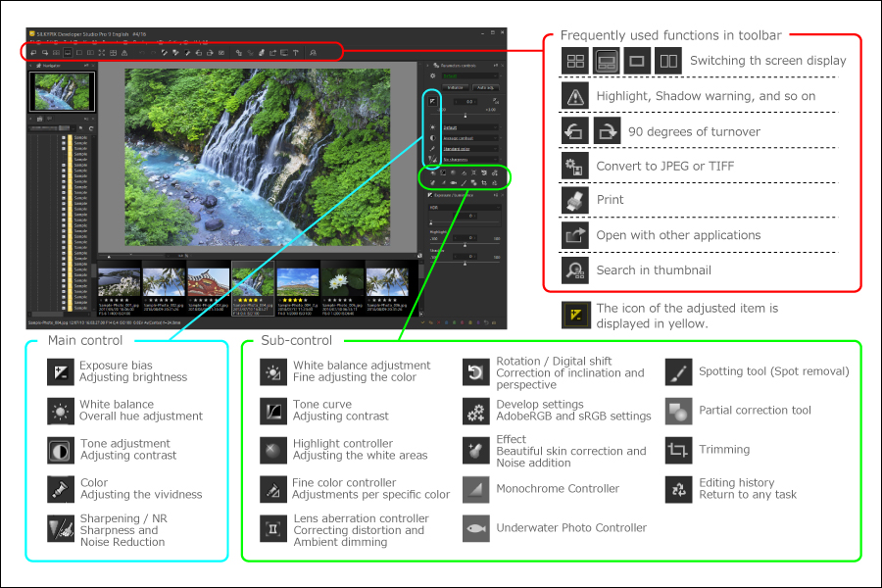882x588 pixels.
Task: Click the main waterfall preview image
Action: pos(257,158)
